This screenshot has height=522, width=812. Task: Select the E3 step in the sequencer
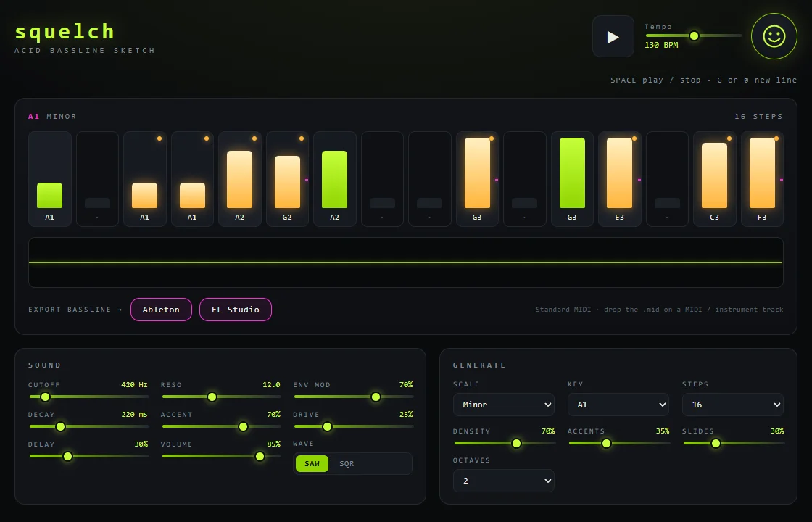point(619,179)
